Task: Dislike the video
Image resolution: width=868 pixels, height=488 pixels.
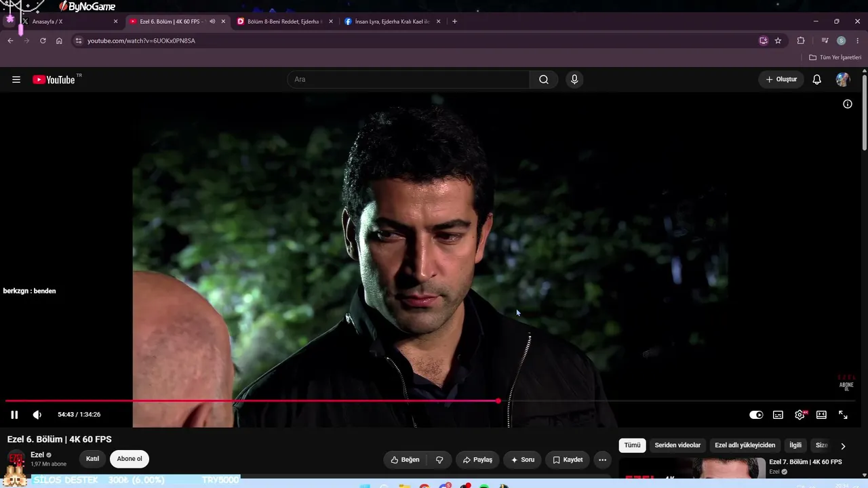Action: pyautogui.click(x=439, y=460)
